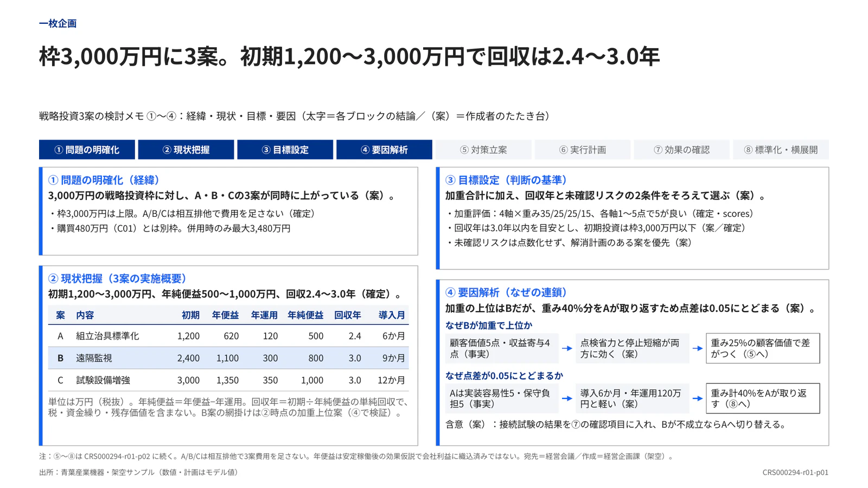
Task: Select table row 組立治具標準化
Action: coord(228,336)
